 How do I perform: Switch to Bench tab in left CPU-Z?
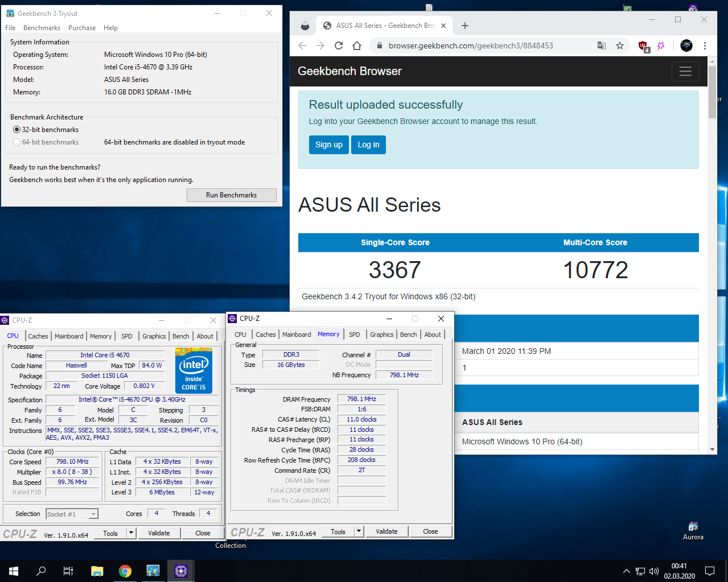[181, 336]
